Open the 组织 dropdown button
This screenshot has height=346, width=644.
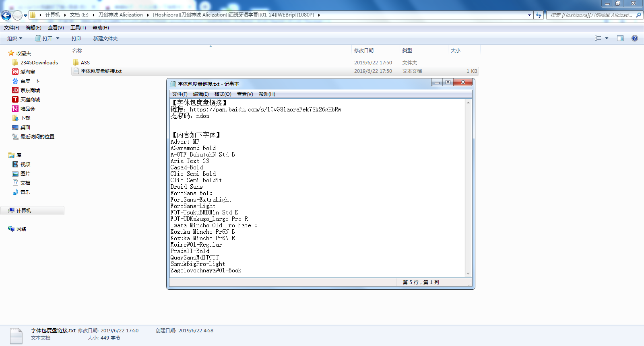click(x=14, y=38)
